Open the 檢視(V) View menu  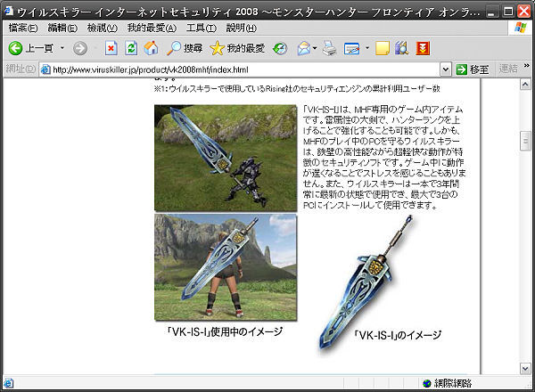(102, 28)
